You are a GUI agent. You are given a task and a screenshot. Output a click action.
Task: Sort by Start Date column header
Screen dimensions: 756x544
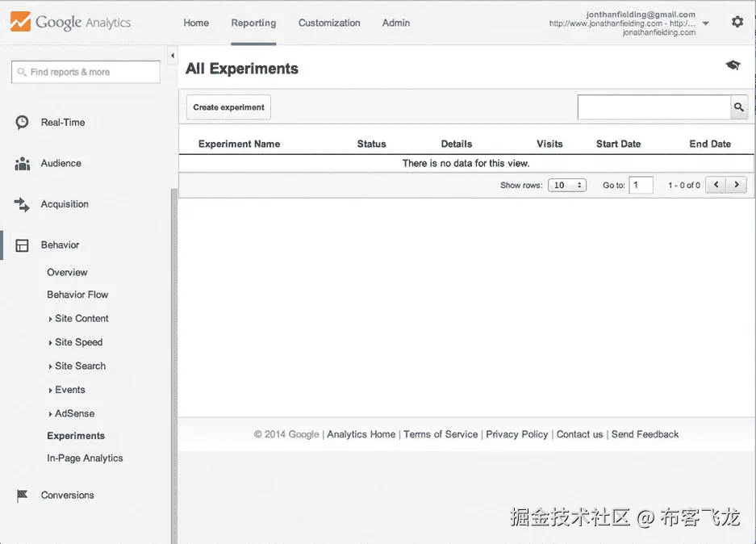[x=618, y=144]
